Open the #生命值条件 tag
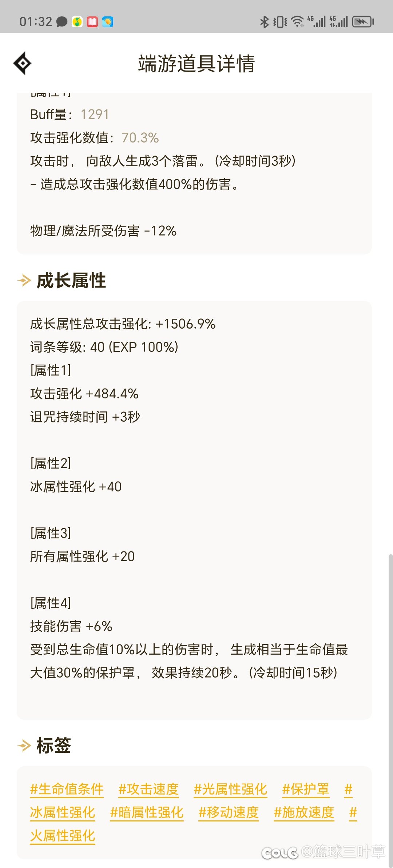 point(67,789)
